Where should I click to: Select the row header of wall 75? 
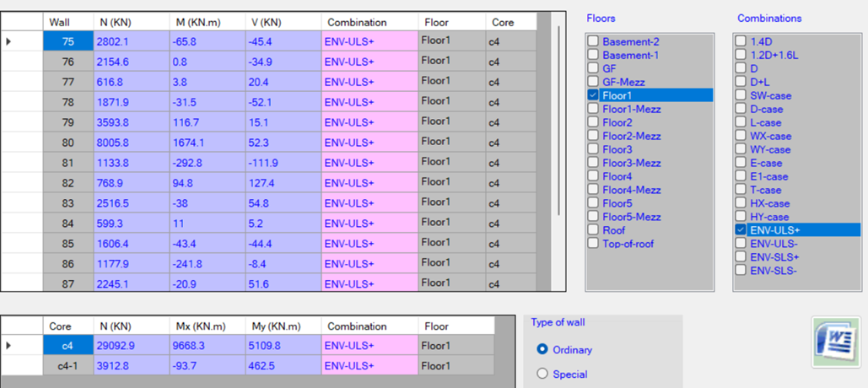[22, 41]
